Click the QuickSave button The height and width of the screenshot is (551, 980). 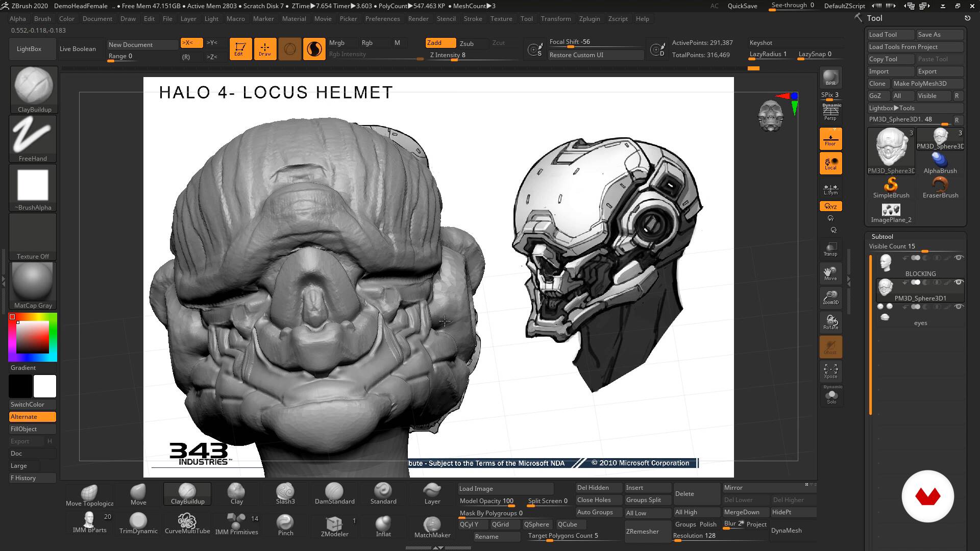click(742, 6)
